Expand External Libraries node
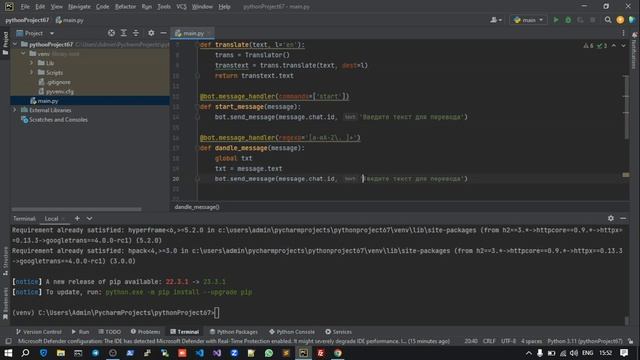Image resolution: width=640 pixels, height=360 pixels. click(15, 110)
